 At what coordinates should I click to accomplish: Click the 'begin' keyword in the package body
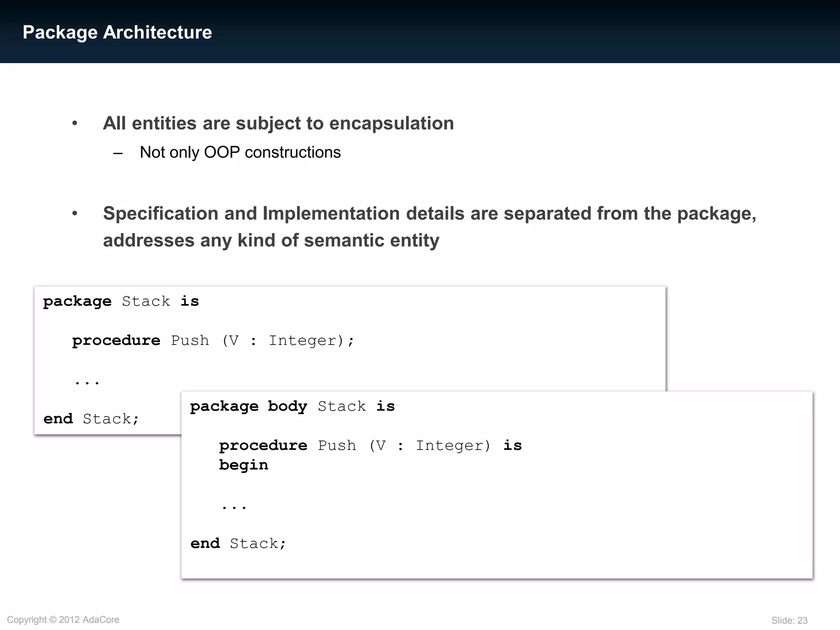pos(244,465)
